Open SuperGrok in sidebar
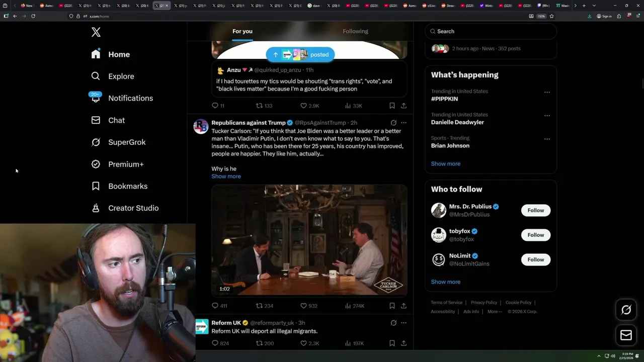This screenshot has height=362, width=644. [118, 142]
